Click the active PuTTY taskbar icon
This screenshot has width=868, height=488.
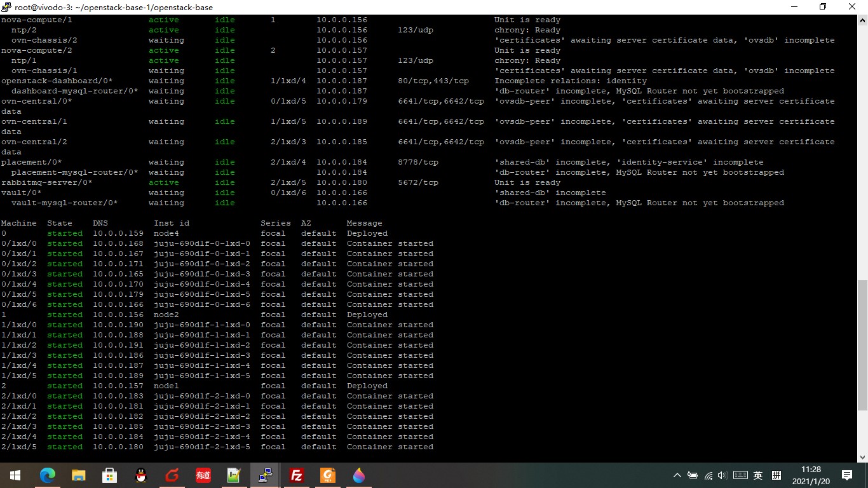click(266, 475)
